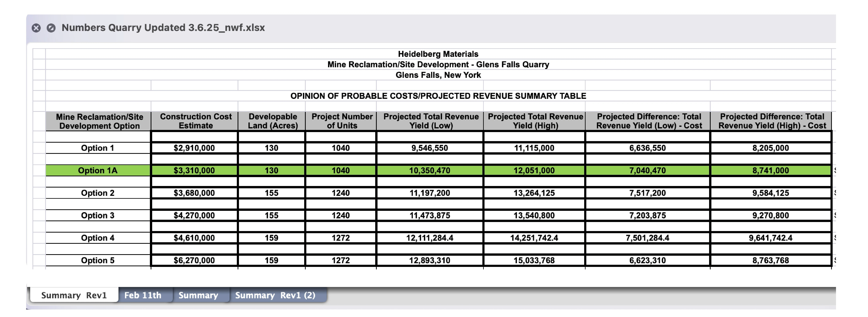This screenshot has width=868, height=317.
Task: Click the Heidelberg Materials title cell
Action: (438, 54)
